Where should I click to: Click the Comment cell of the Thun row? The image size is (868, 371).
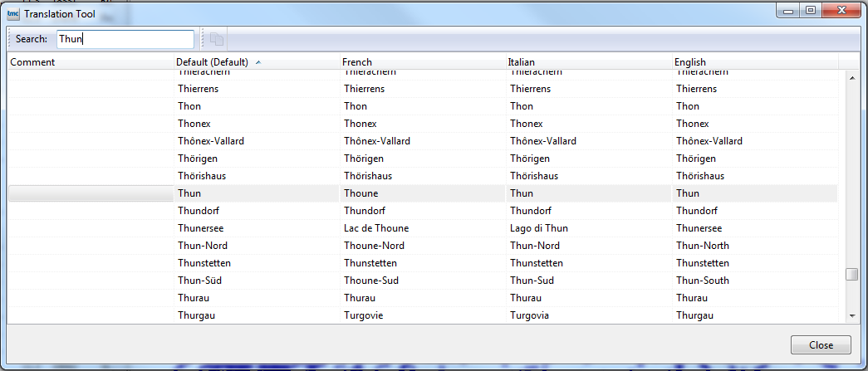point(90,193)
